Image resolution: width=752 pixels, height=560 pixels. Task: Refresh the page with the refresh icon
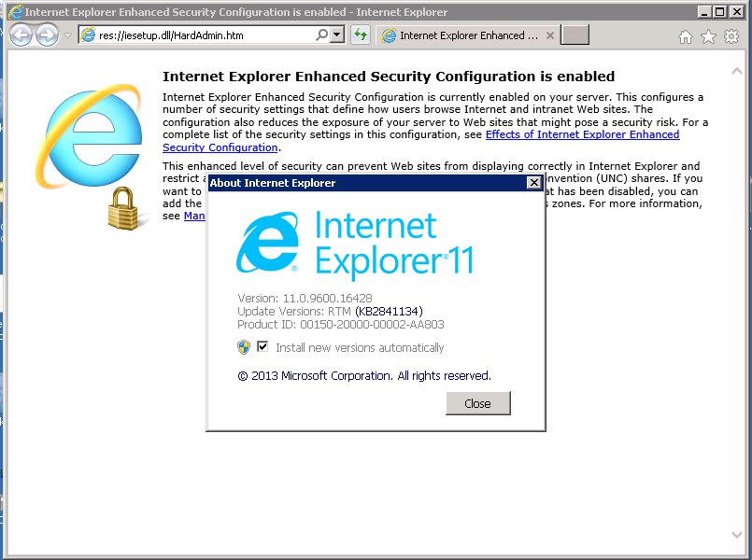point(361,35)
